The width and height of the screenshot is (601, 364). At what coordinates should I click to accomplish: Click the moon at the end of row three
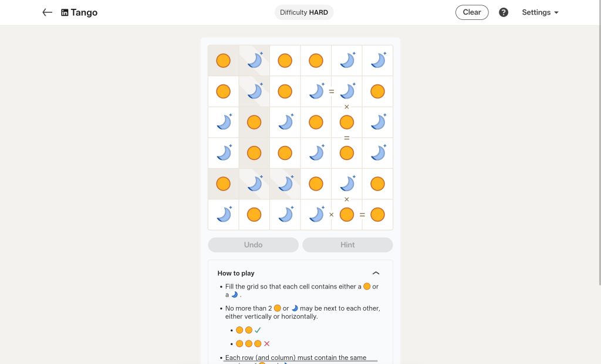coord(377,122)
